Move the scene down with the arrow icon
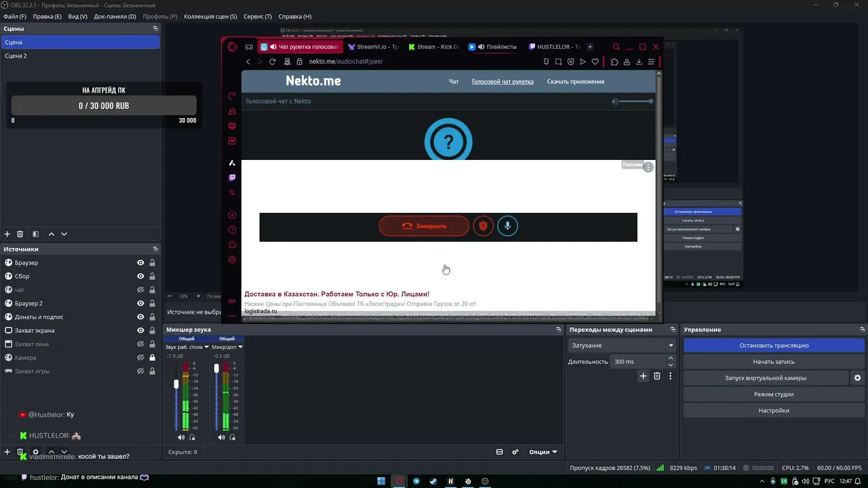The height and width of the screenshot is (488, 868). pyautogui.click(x=64, y=234)
